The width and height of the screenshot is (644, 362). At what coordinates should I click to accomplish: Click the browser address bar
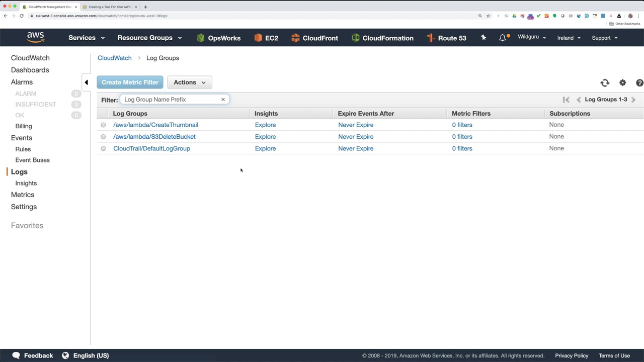252,16
